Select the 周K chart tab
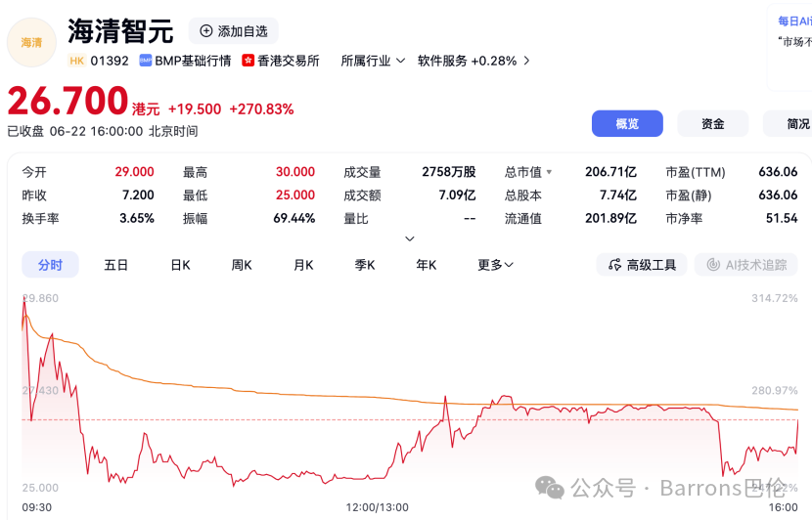The image size is (812, 520). click(x=242, y=265)
